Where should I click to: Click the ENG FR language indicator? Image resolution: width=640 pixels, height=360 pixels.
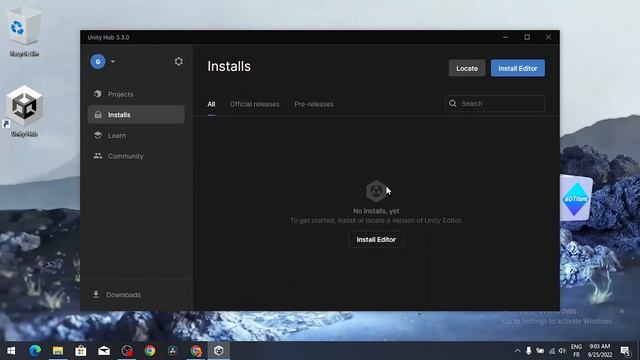(x=576, y=351)
